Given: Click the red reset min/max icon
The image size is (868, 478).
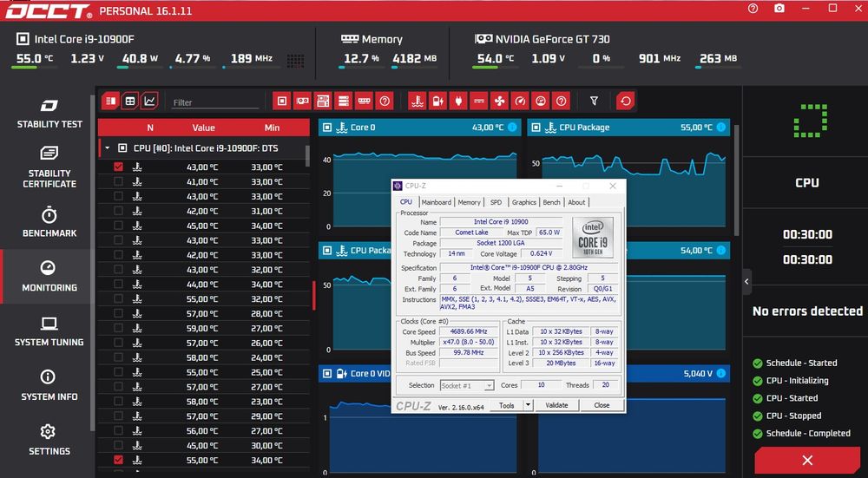Looking at the screenshot, I should pyautogui.click(x=626, y=101).
